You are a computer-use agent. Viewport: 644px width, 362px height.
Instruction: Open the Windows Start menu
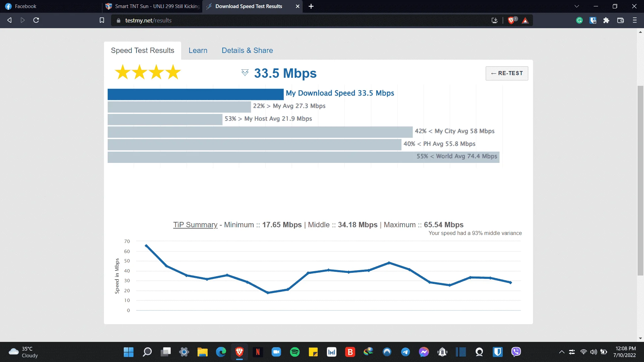[x=128, y=352]
